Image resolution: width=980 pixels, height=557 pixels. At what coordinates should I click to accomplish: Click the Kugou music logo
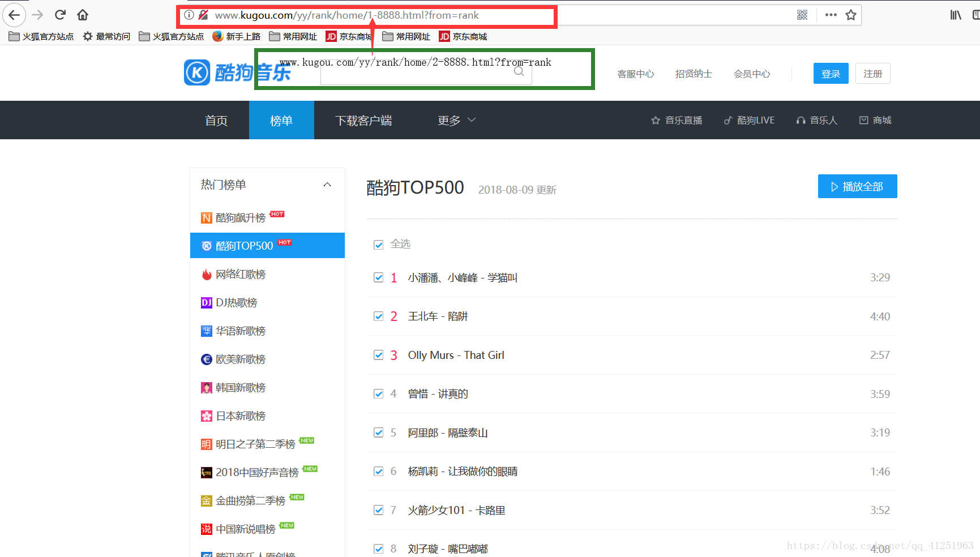pos(237,72)
